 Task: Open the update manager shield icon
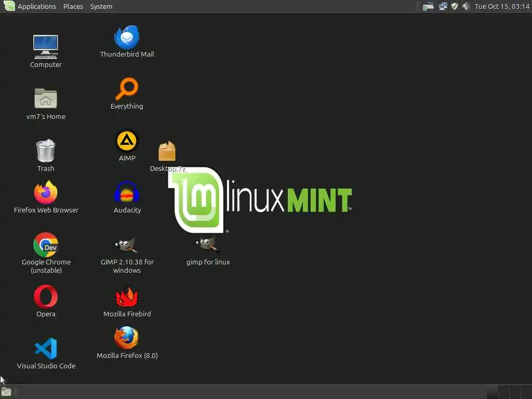click(x=454, y=6)
